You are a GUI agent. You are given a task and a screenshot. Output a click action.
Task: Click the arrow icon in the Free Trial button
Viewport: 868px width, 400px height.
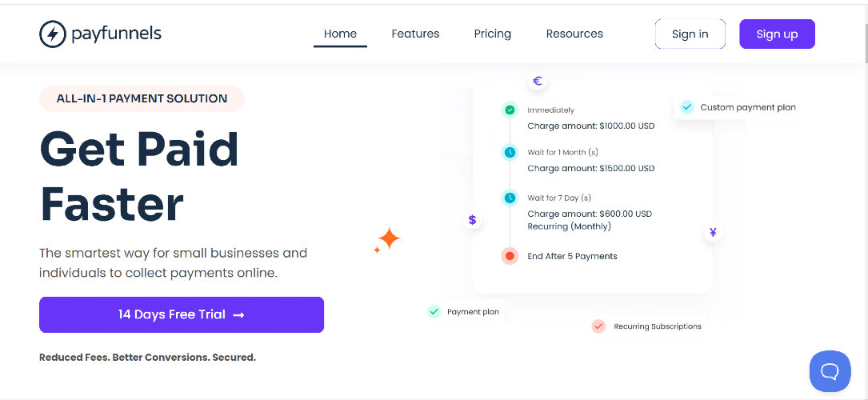click(238, 314)
